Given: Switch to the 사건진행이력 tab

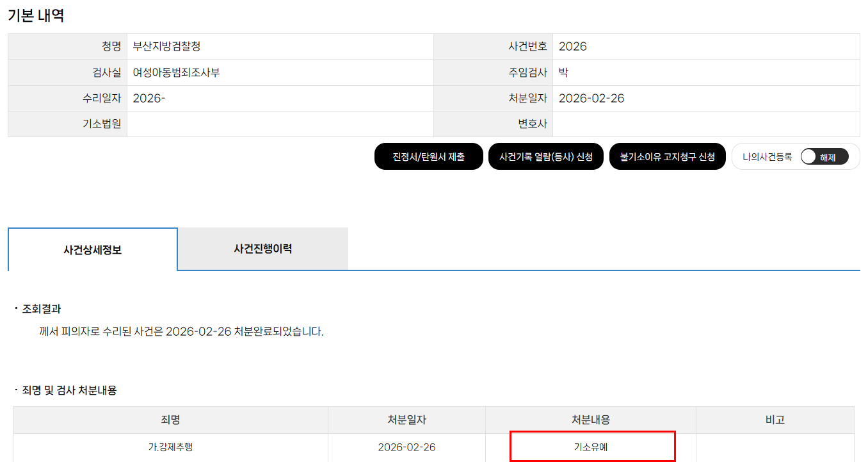Looking at the screenshot, I should (262, 249).
